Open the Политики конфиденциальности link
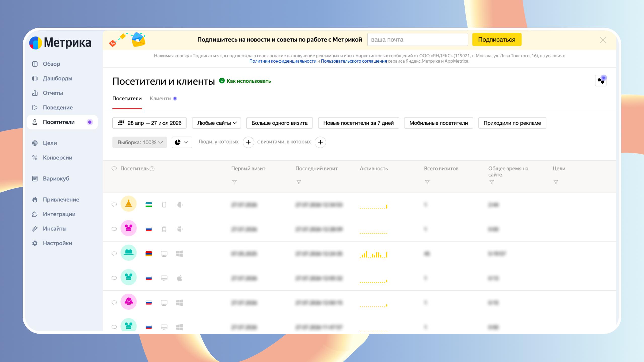Viewport: 644px width, 362px height. pos(283,61)
